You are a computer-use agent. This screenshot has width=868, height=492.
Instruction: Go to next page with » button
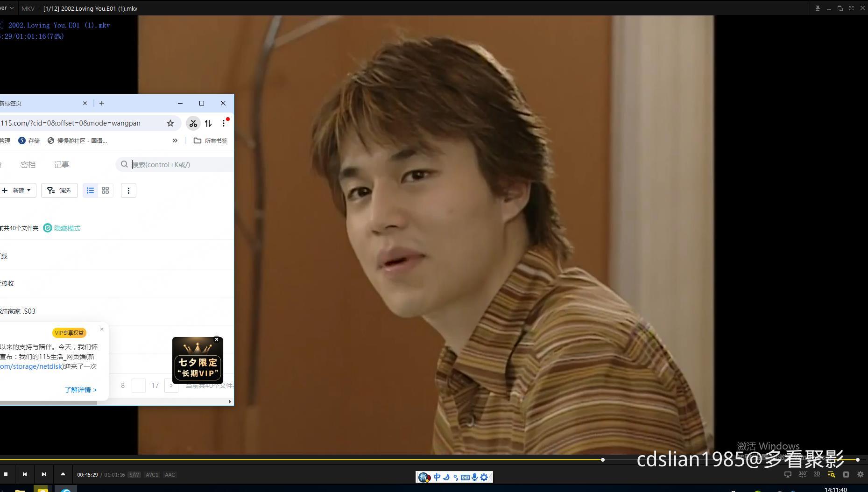click(x=171, y=386)
